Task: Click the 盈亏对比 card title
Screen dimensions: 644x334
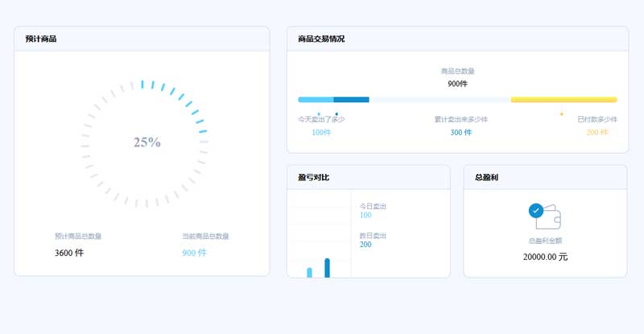Action: (x=313, y=178)
